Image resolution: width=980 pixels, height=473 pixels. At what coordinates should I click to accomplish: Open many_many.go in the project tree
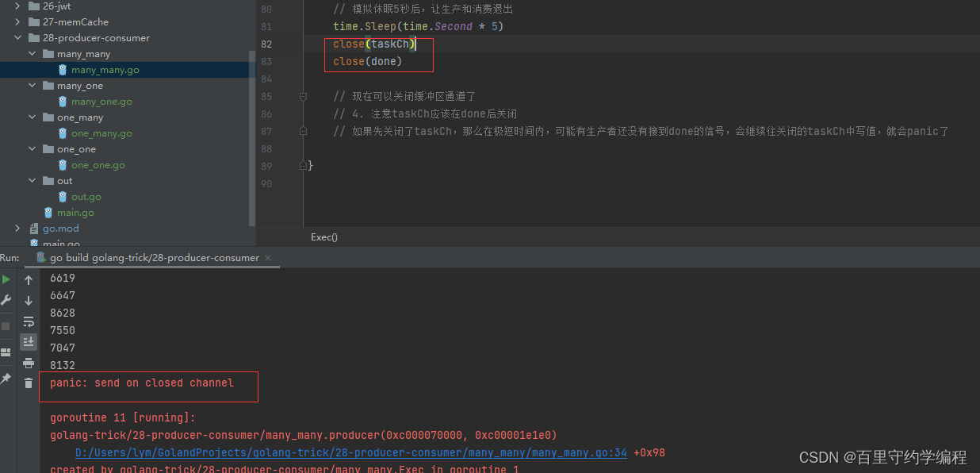(x=105, y=70)
